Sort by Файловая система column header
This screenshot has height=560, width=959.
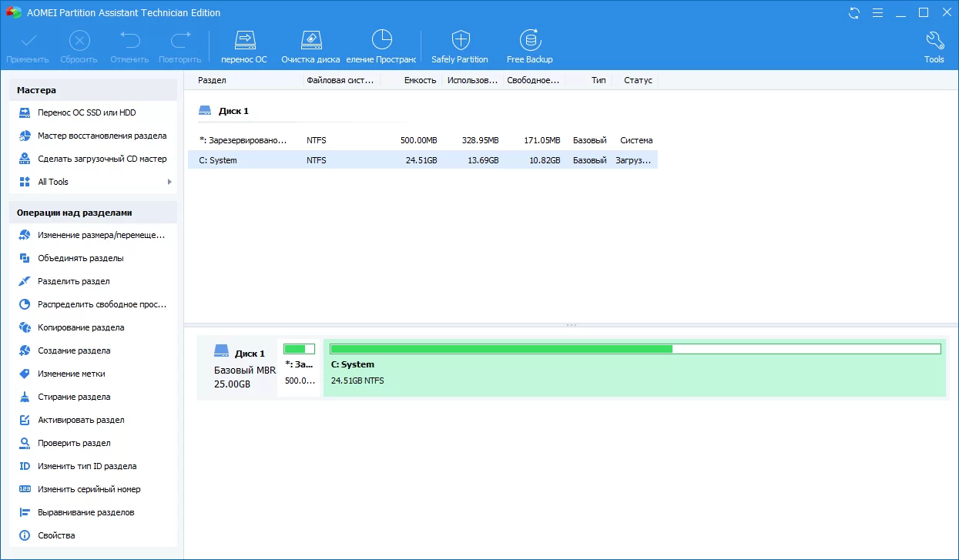341,80
